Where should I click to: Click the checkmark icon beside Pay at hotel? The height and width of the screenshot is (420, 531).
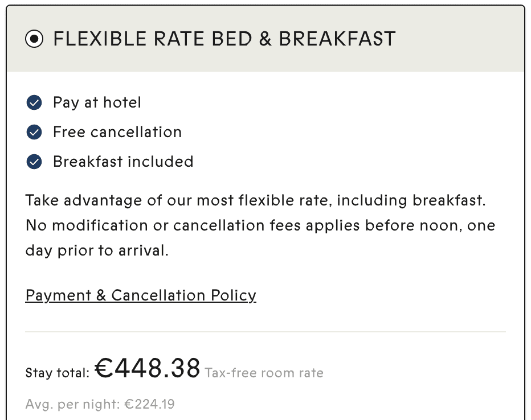(34, 103)
